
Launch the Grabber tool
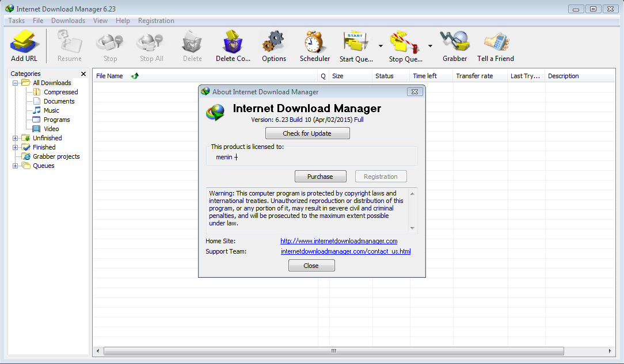[x=455, y=43]
